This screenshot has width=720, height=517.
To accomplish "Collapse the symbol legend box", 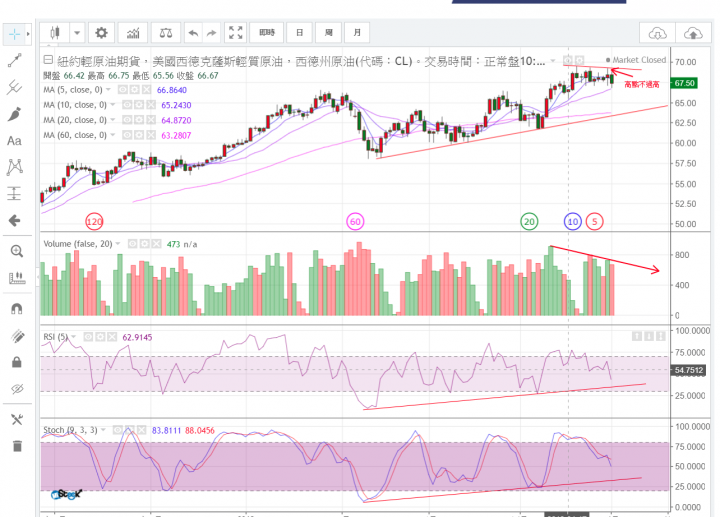I will click(x=48, y=61).
